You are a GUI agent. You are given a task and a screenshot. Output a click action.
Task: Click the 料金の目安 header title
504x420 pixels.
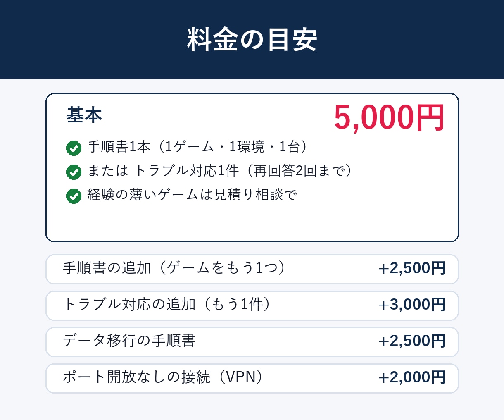pyautogui.click(x=252, y=40)
